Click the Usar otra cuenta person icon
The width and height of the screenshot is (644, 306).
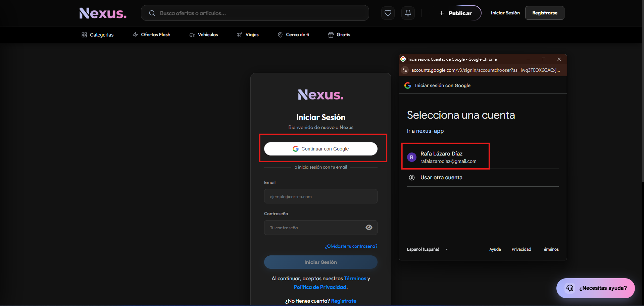click(x=412, y=178)
